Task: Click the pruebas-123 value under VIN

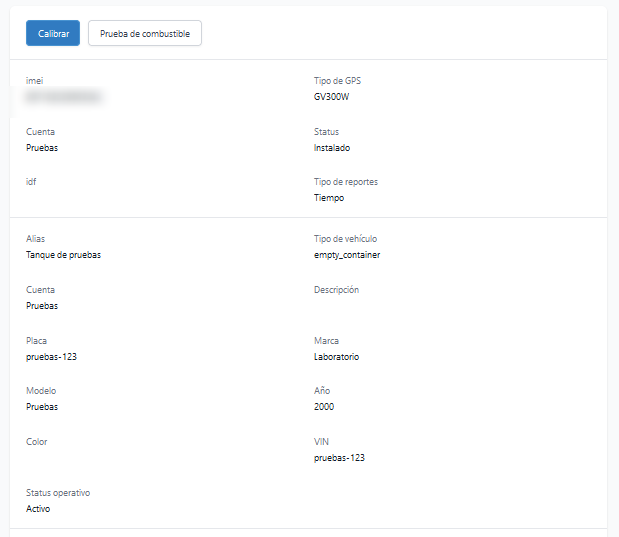Action: tap(340, 458)
